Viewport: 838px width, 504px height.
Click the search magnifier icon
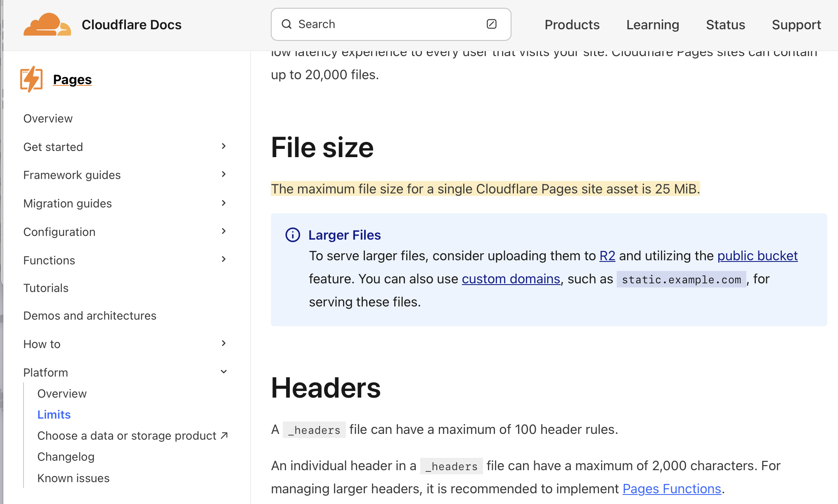[x=286, y=24]
